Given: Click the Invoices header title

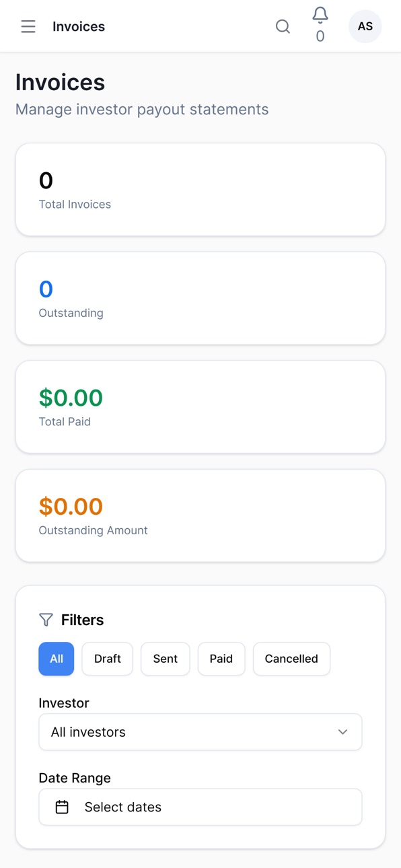Looking at the screenshot, I should tap(79, 26).
